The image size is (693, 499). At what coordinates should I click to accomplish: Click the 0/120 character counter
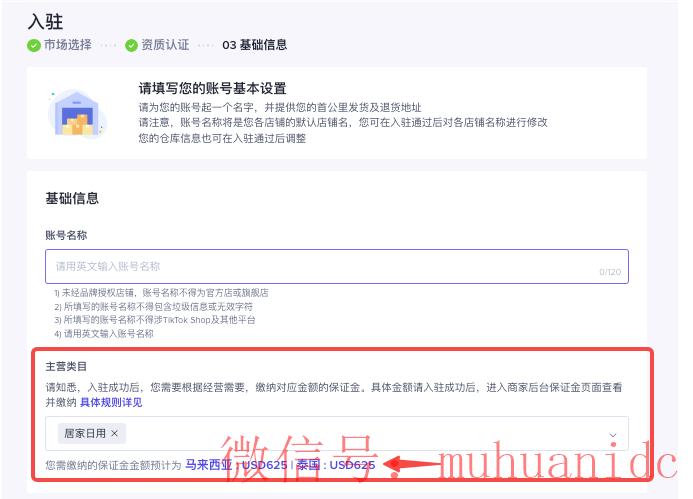610,272
